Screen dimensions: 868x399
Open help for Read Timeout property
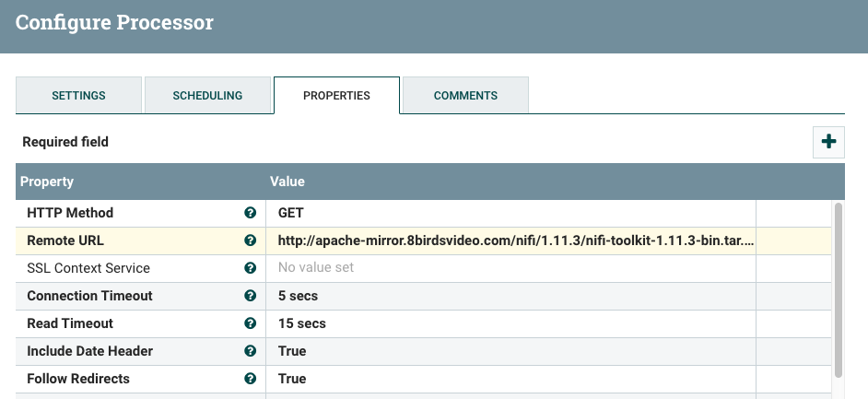click(251, 323)
